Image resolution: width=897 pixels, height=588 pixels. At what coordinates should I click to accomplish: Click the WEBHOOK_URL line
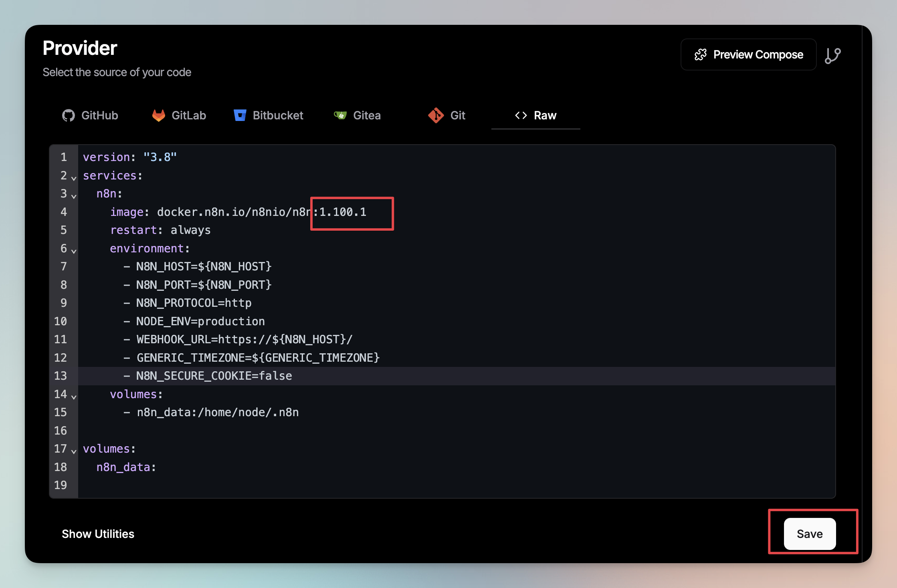tap(238, 339)
